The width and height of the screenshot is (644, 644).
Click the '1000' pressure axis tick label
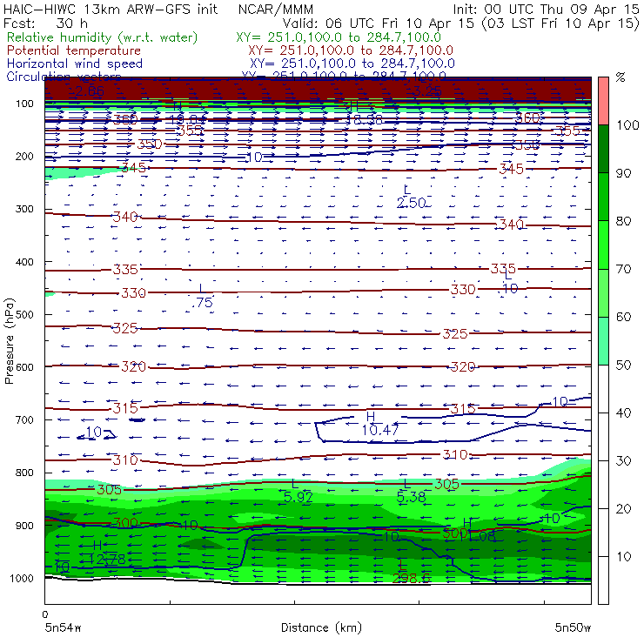(22, 578)
